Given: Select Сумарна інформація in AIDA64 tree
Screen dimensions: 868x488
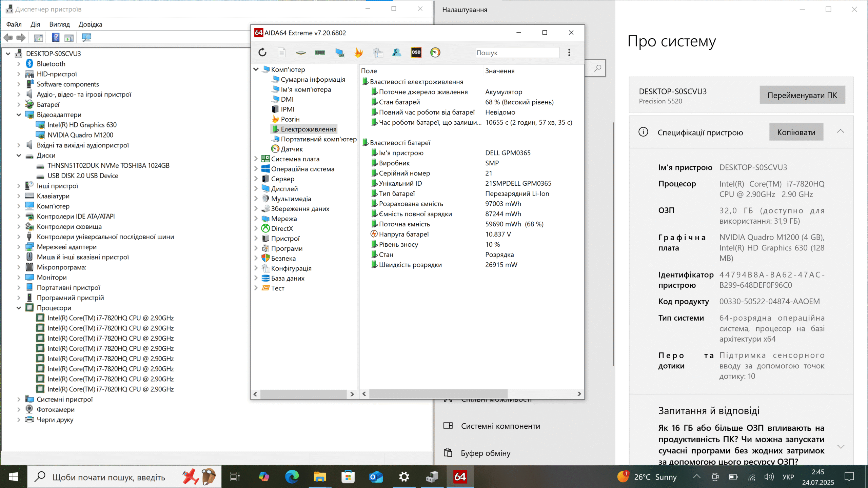Looking at the screenshot, I should (313, 79).
